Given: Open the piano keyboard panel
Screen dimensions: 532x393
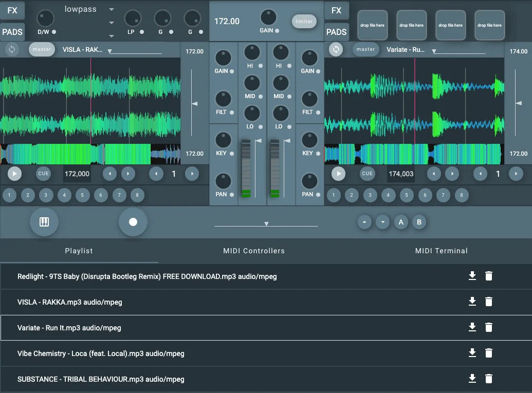Looking at the screenshot, I should (44, 222).
